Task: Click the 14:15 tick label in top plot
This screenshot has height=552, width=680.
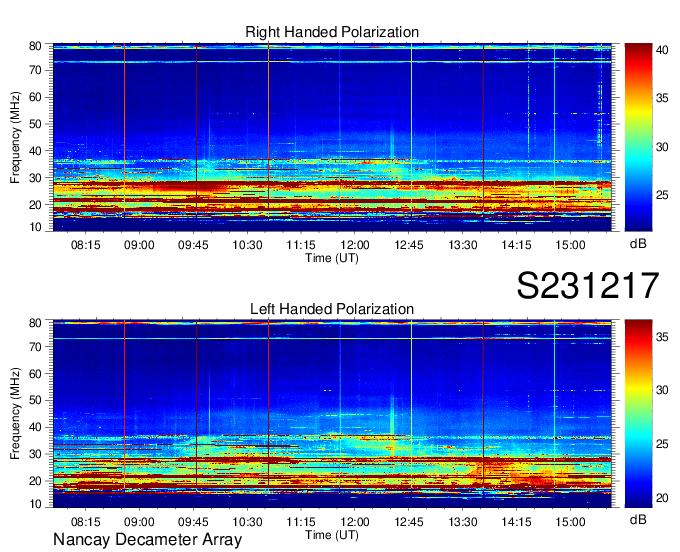Action: point(517,245)
